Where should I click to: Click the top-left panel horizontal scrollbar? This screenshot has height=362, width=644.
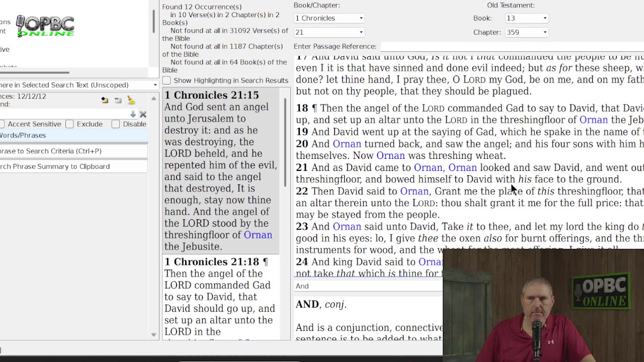pos(34,73)
